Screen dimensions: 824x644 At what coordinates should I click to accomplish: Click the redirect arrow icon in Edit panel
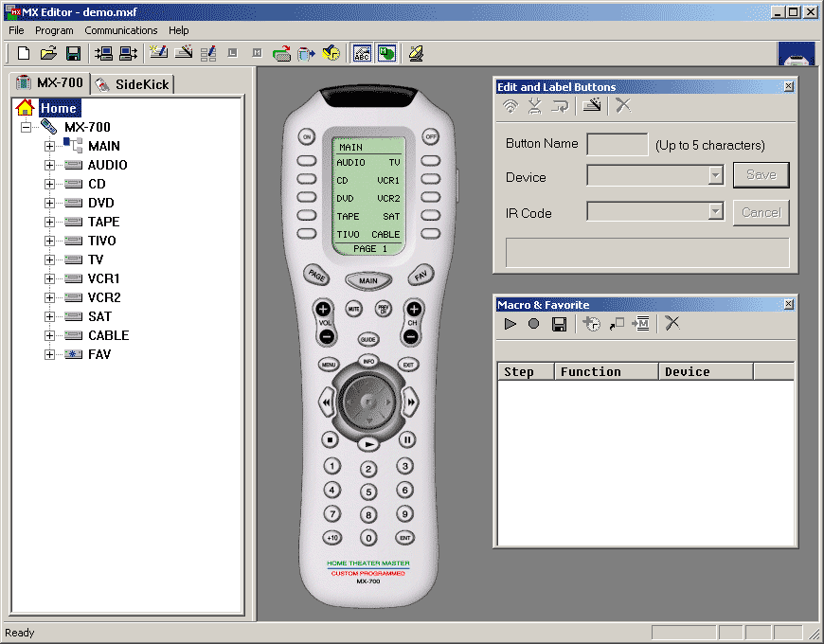pyautogui.click(x=560, y=107)
